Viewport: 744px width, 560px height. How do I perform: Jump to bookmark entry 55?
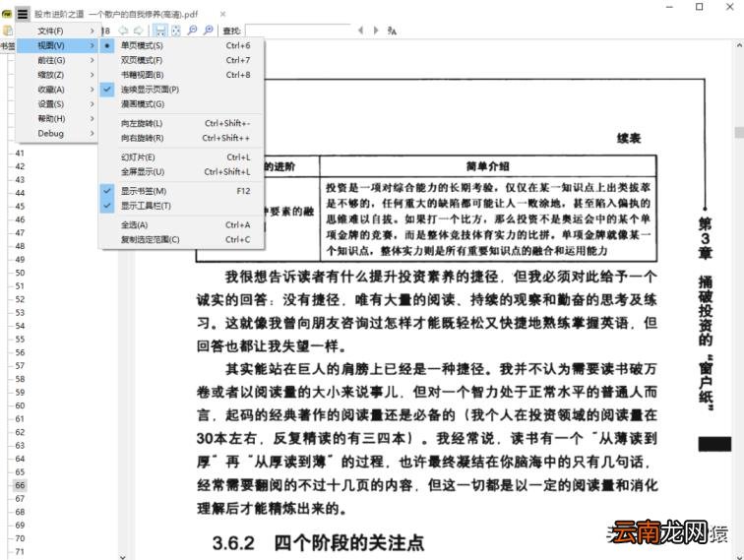pos(20,340)
